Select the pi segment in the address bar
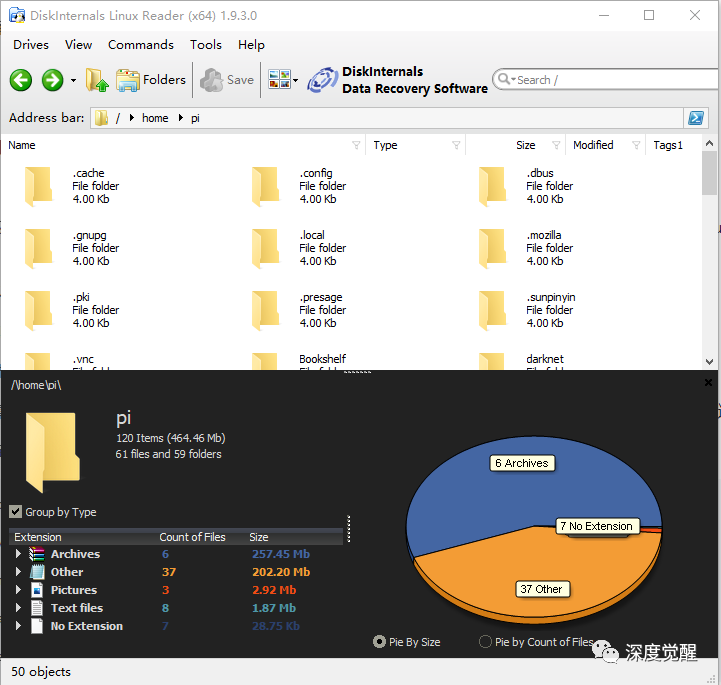 point(195,118)
